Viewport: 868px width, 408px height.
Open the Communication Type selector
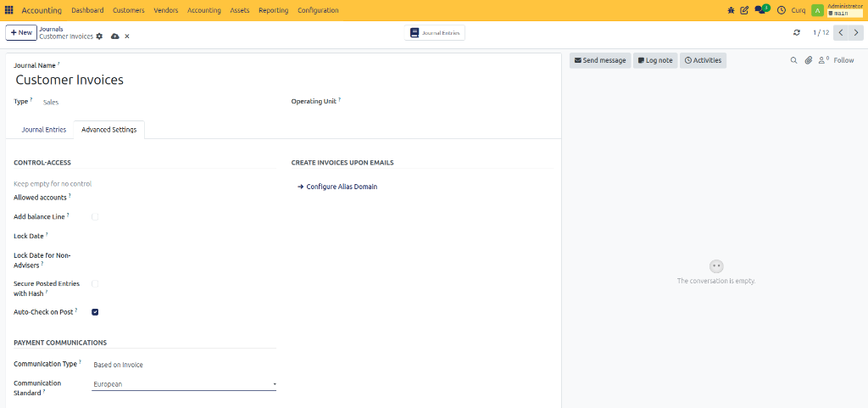click(184, 365)
